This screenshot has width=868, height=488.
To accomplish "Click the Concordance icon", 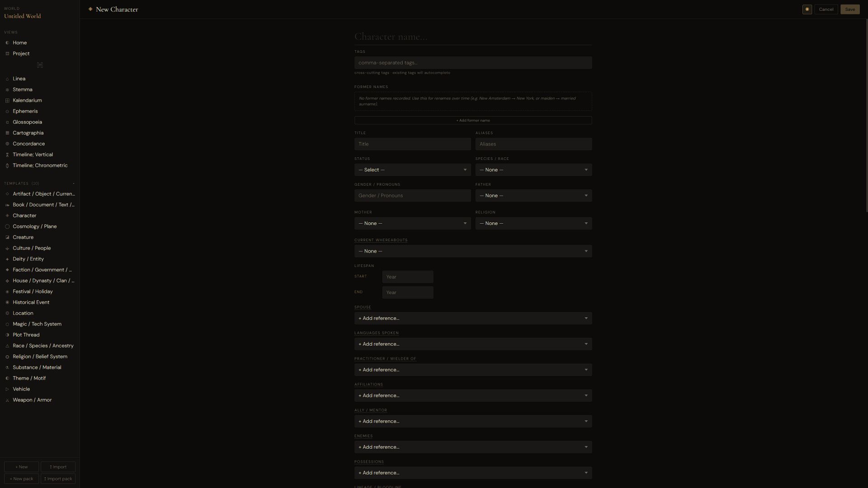I will pyautogui.click(x=7, y=144).
